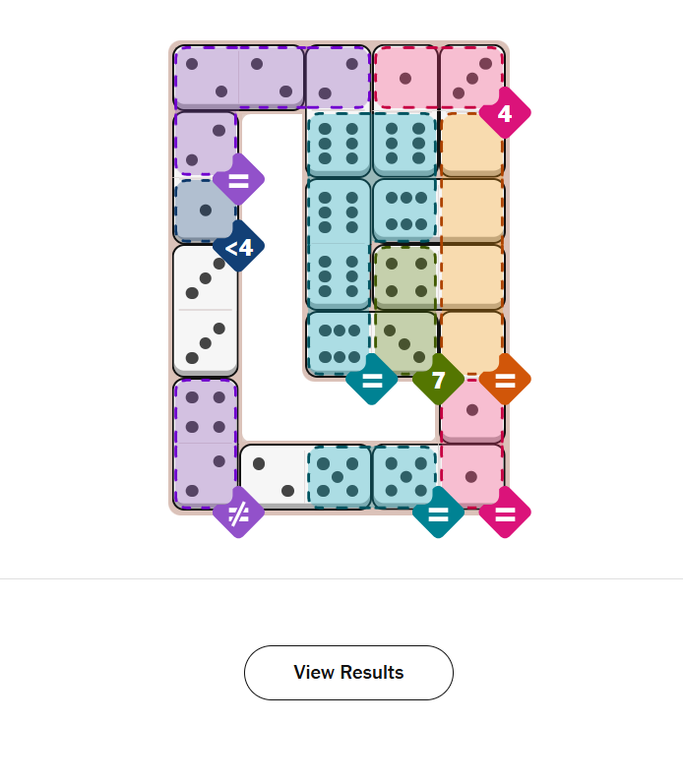Click the pink three-pip tile in the top row
Screen dimensions: 683x784
(x=471, y=78)
